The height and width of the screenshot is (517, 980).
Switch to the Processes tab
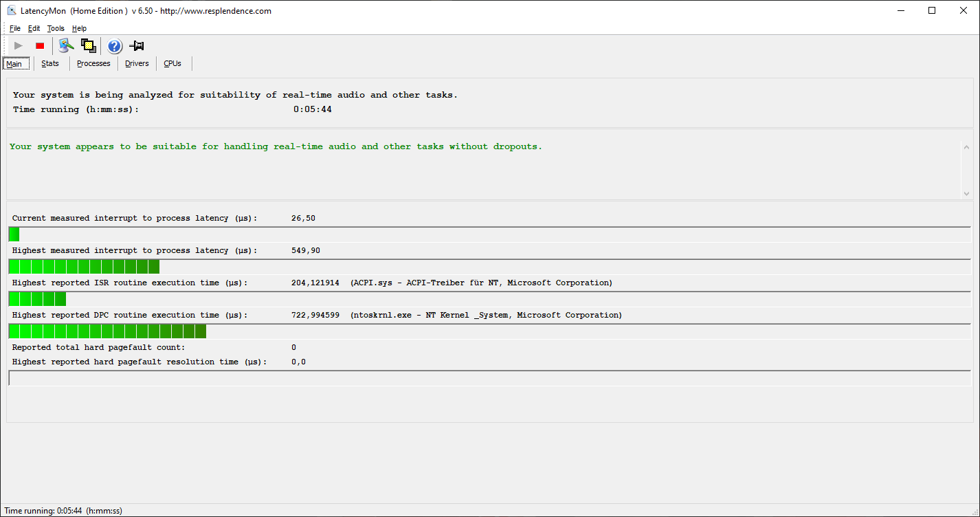(x=93, y=63)
